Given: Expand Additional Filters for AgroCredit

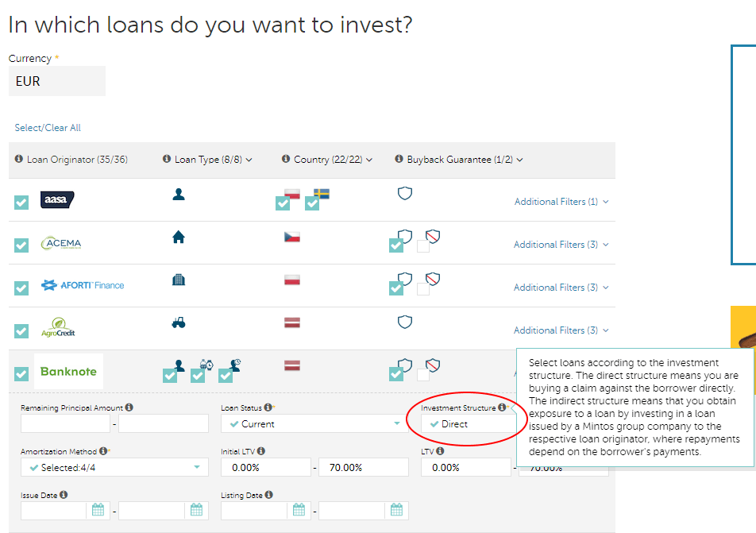Looking at the screenshot, I should tap(561, 330).
